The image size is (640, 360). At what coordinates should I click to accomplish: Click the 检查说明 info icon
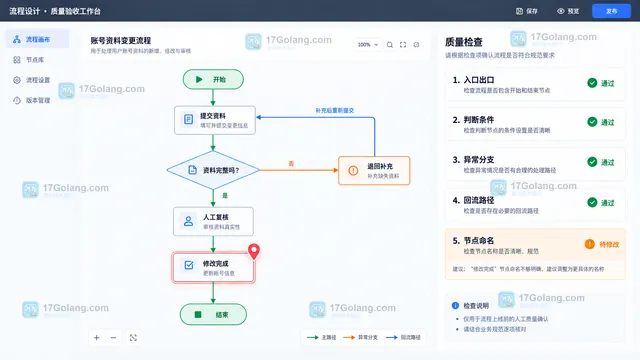click(456, 305)
